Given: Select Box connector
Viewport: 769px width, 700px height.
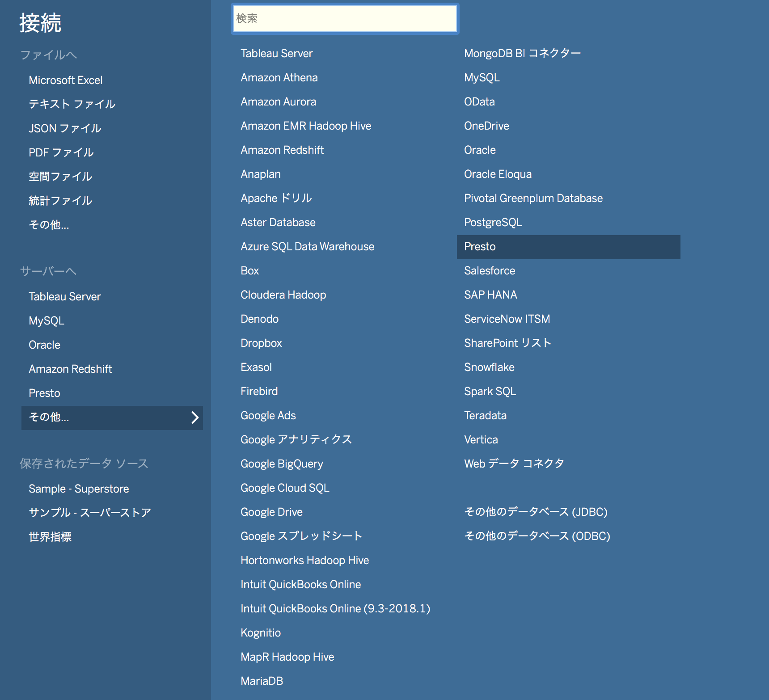Looking at the screenshot, I should pos(249,271).
